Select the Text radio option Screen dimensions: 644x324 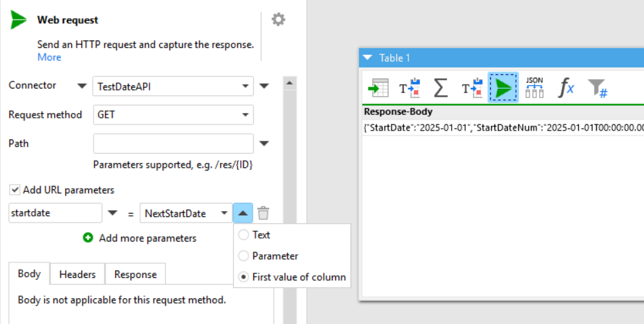pyautogui.click(x=244, y=235)
